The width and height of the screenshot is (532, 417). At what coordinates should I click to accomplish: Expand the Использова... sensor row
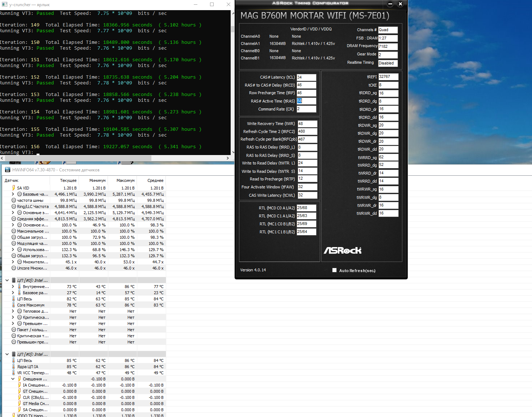click(x=13, y=250)
